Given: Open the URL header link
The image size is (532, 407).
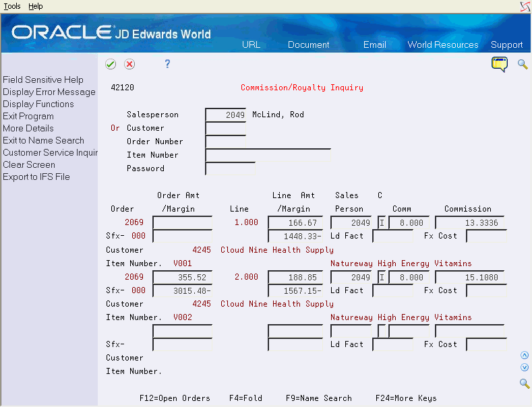Looking at the screenshot, I should tap(251, 44).
